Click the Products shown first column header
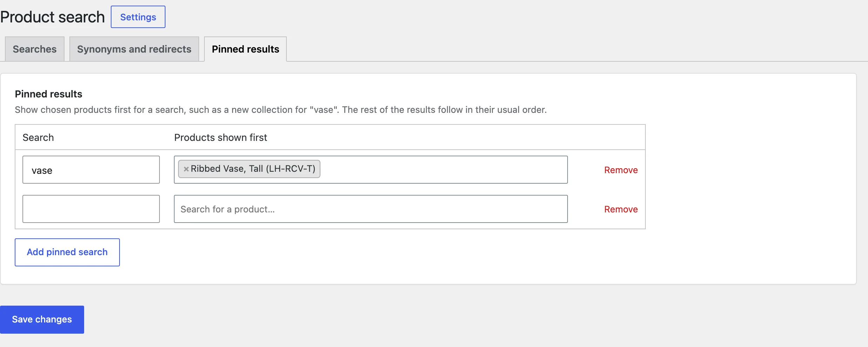The height and width of the screenshot is (347, 868). click(x=221, y=137)
